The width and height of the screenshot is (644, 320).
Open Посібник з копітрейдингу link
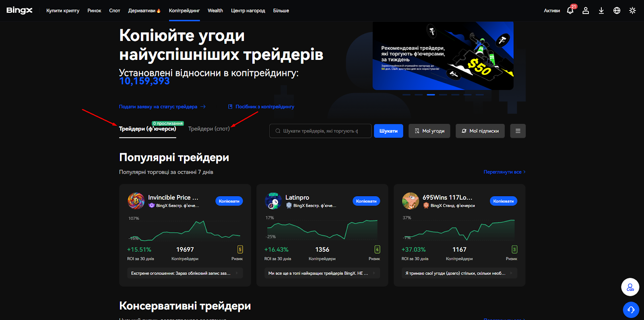pyautogui.click(x=261, y=107)
